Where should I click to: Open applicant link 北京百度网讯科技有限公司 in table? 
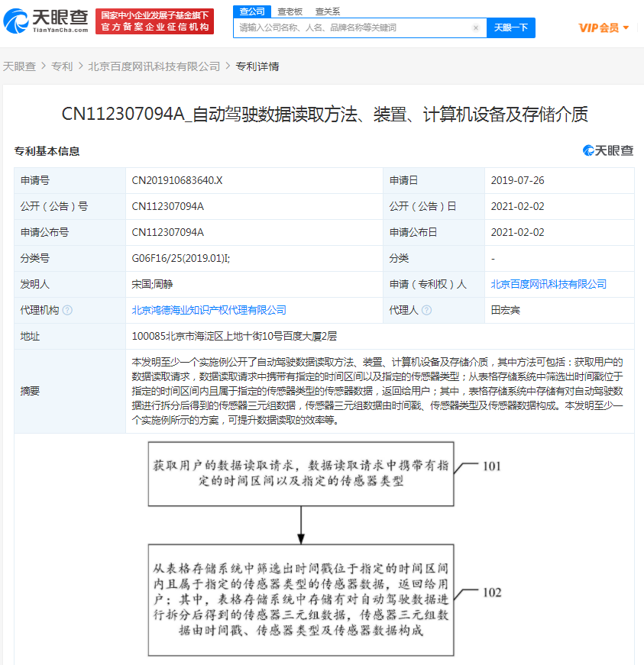coord(549,284)
